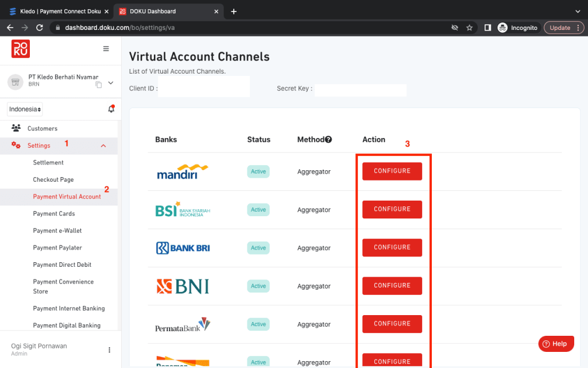Click the tracking protection eye icon
588x368 pixels.
[455, 28]
